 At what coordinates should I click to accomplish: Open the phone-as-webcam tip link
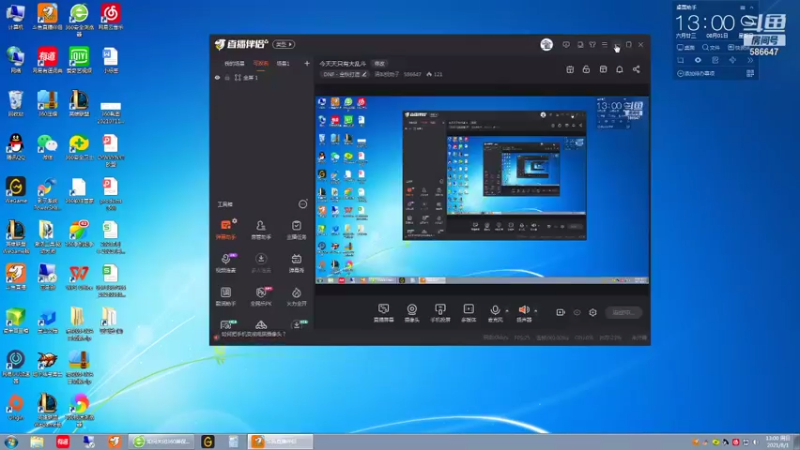[254, 334]
